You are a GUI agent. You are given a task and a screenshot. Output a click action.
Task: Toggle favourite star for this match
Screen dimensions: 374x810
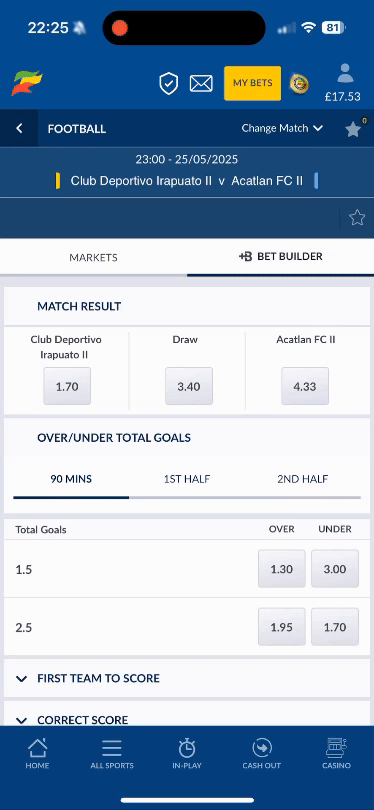pos(357,218)
